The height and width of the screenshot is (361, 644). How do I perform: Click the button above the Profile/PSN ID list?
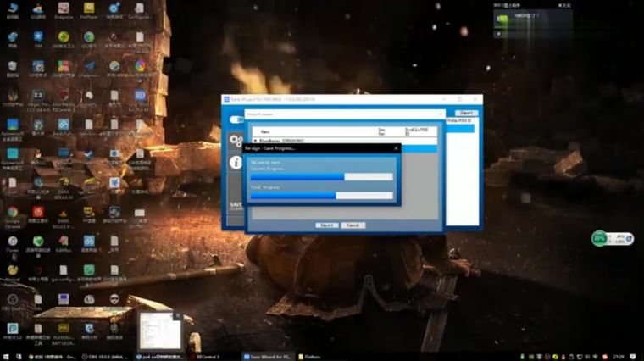tap(466, 113)
